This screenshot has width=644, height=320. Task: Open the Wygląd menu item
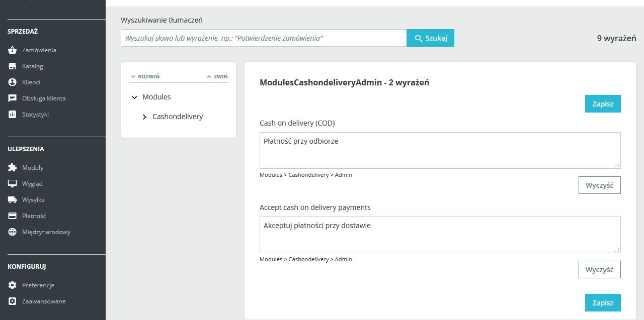click(32, 184)
